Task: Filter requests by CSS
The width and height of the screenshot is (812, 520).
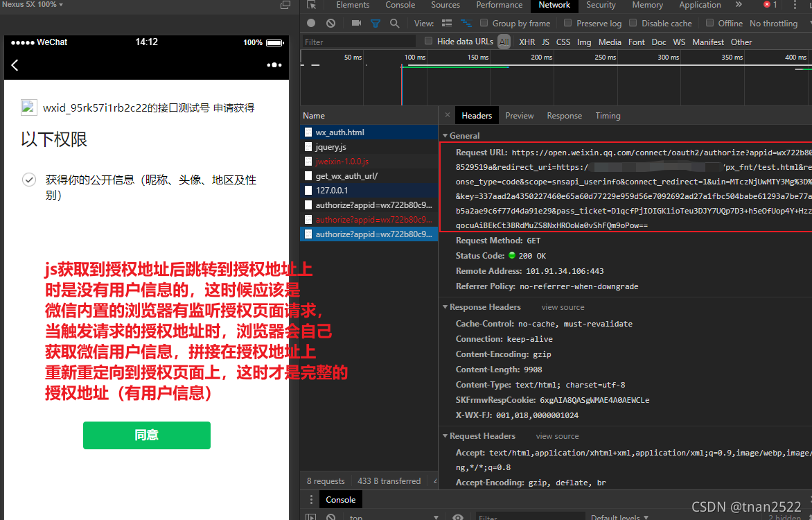Action: tap(563, 42)
